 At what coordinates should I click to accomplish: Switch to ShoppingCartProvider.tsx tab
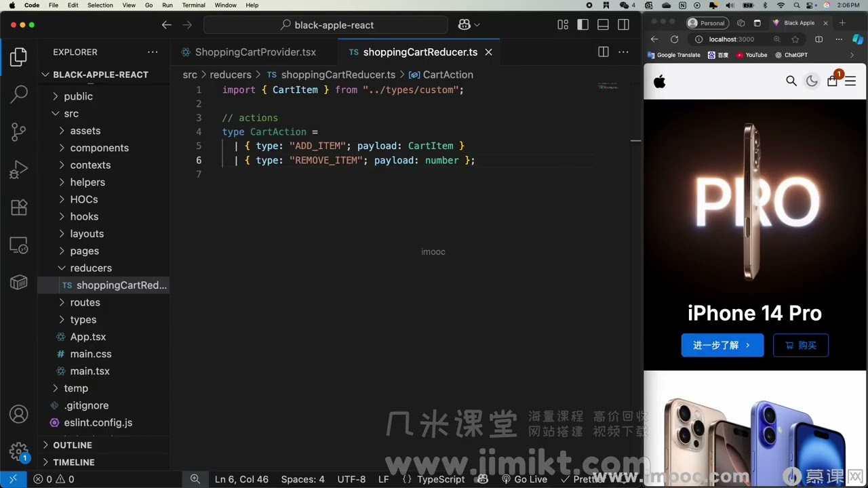[255, 52]
